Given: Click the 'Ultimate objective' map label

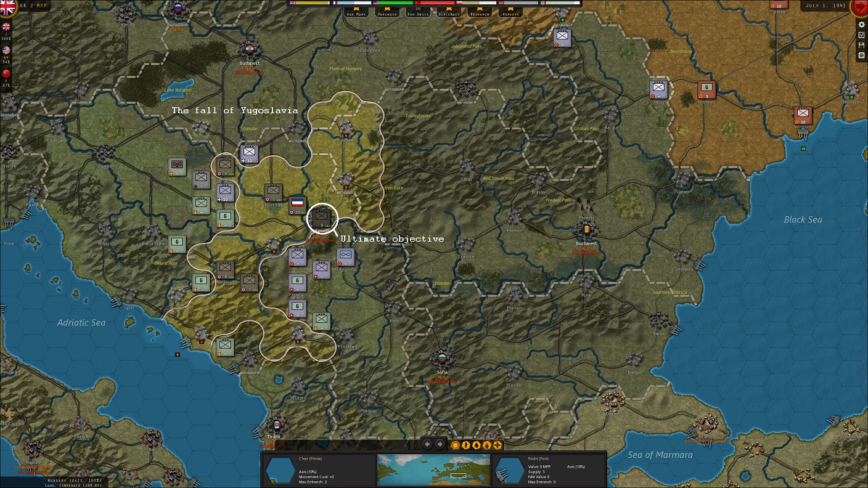Looking at the screenshot, I should (x=392, y=239).
